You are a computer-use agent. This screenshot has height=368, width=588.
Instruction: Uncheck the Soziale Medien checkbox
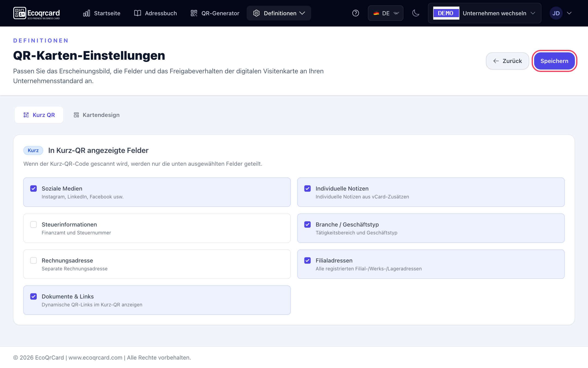[x=33, y=188]
